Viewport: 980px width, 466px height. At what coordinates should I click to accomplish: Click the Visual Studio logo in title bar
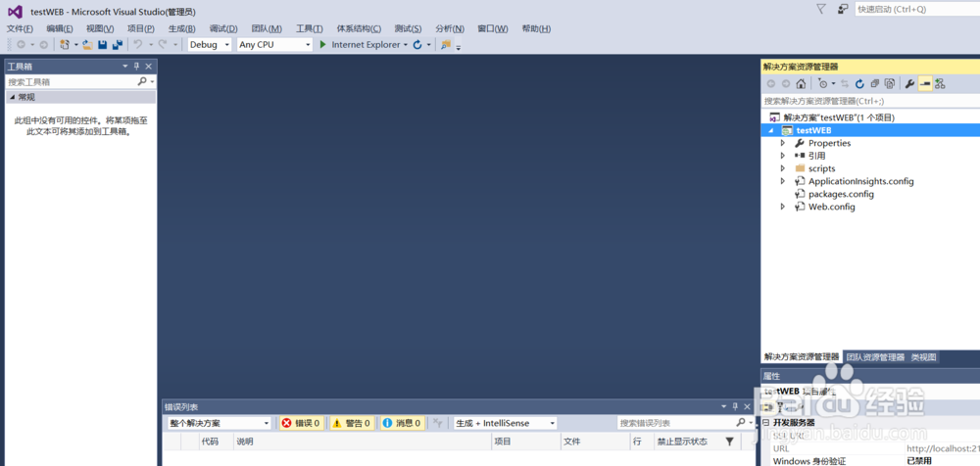coord(16,11)
